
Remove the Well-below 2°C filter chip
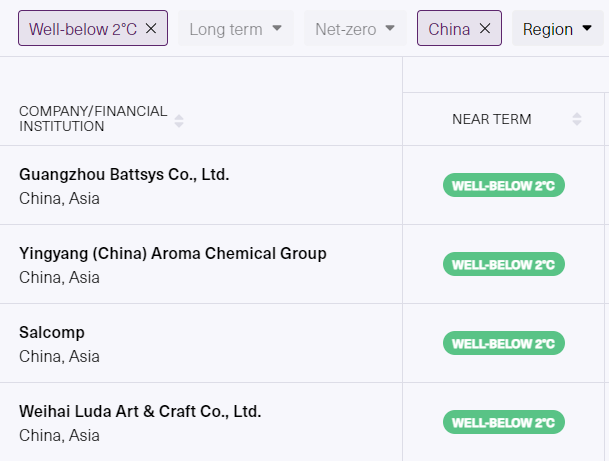pos(151,29)
